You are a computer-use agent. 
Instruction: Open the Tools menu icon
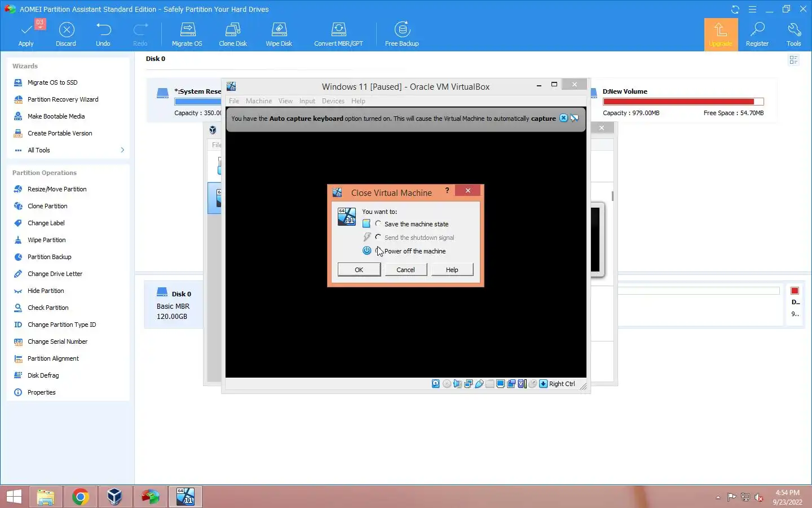click(794, 34)
